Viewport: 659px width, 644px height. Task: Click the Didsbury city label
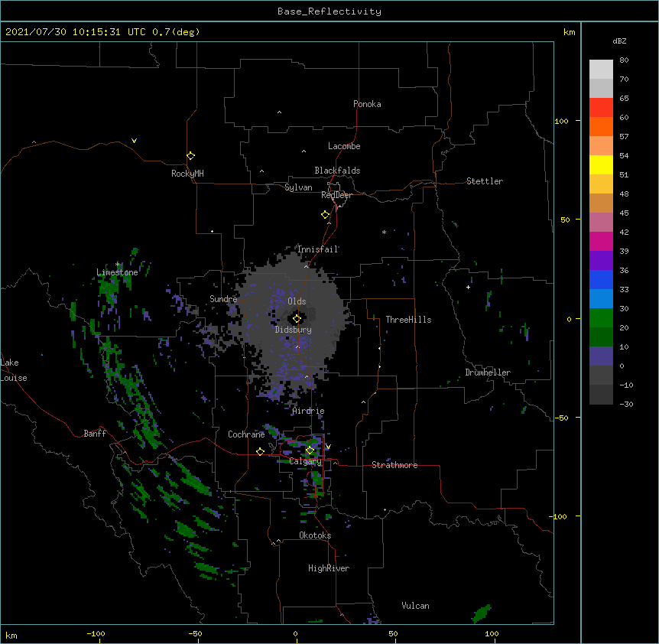click(x=294, y=330)
